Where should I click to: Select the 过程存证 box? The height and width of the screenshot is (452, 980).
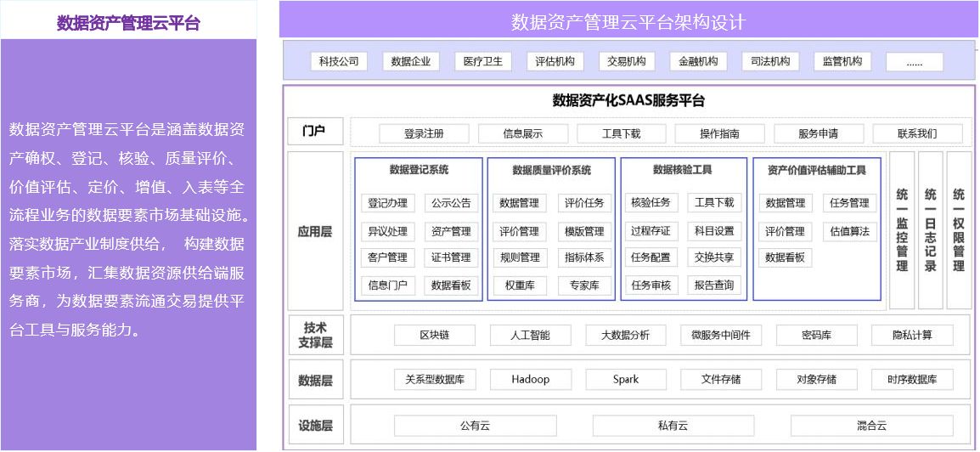651,231
